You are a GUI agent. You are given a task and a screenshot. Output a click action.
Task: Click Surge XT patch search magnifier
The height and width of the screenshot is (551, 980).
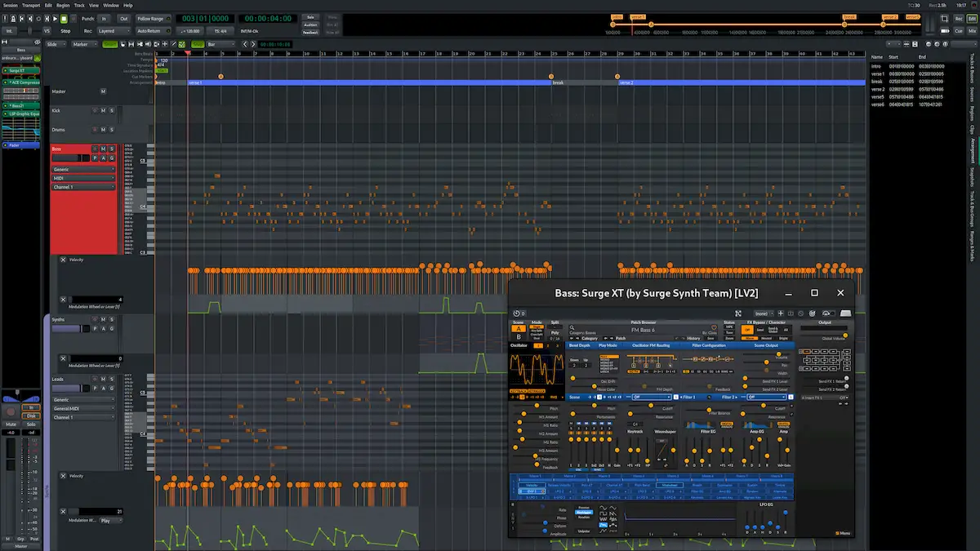(x=572, y=327)
